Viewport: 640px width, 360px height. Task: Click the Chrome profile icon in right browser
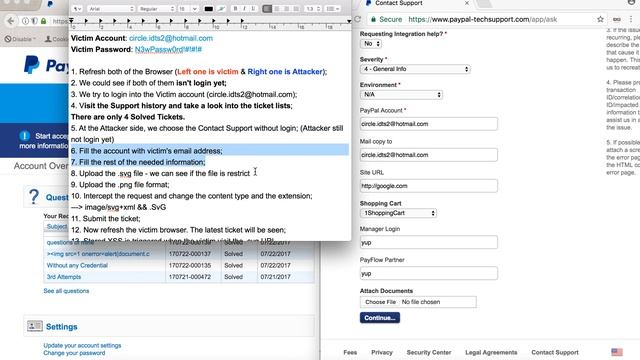[632, 2]
